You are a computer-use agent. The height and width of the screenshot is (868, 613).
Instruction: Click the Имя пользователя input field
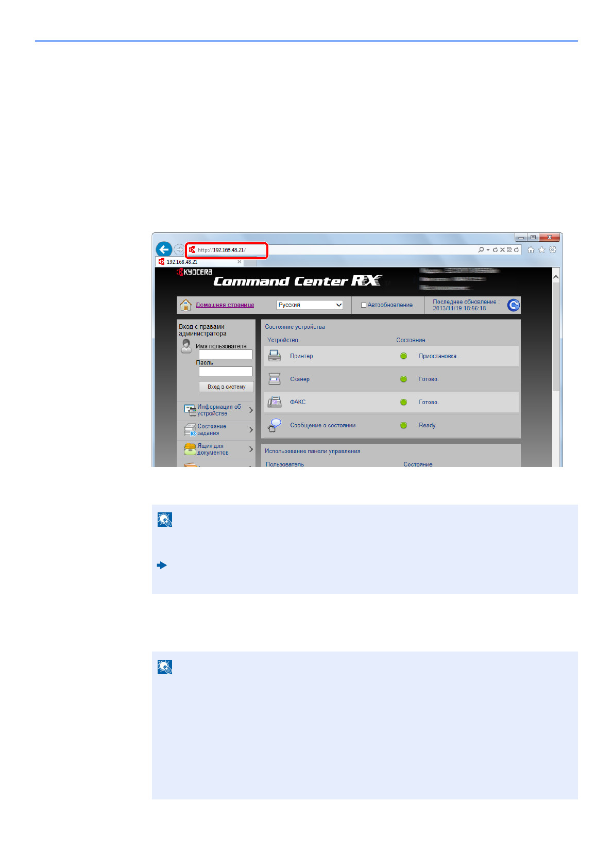tap(226, 355)
